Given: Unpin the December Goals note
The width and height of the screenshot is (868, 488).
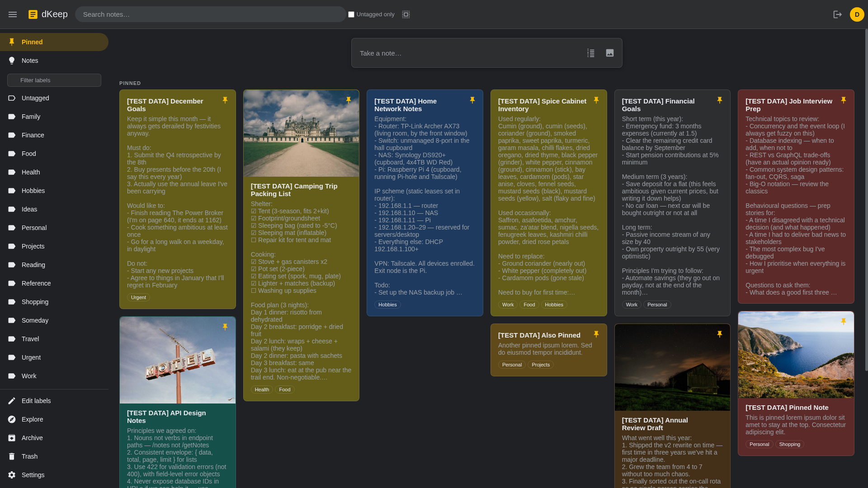Looking at the screenshot, I should [x=225, y=100].
